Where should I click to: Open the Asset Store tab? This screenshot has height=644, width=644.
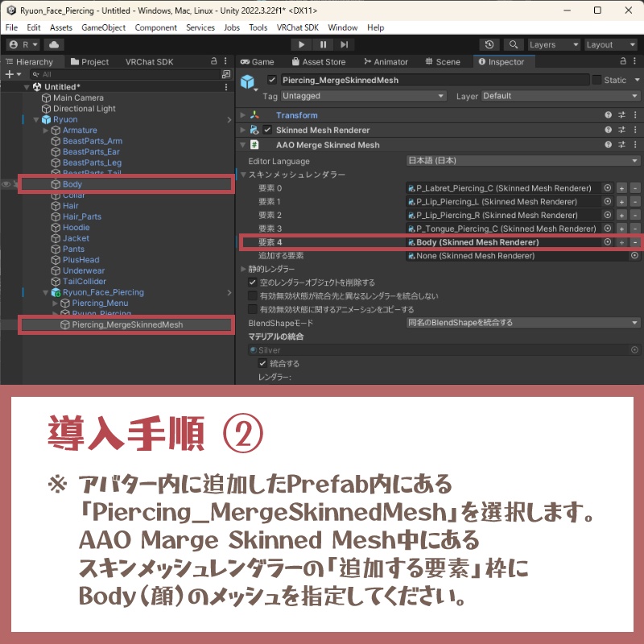319,62
